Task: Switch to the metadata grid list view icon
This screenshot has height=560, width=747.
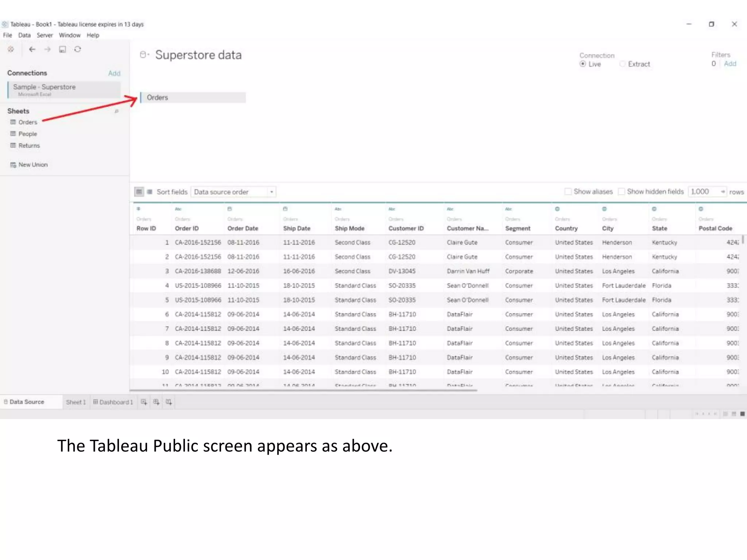Action: (x=150, y=192)
